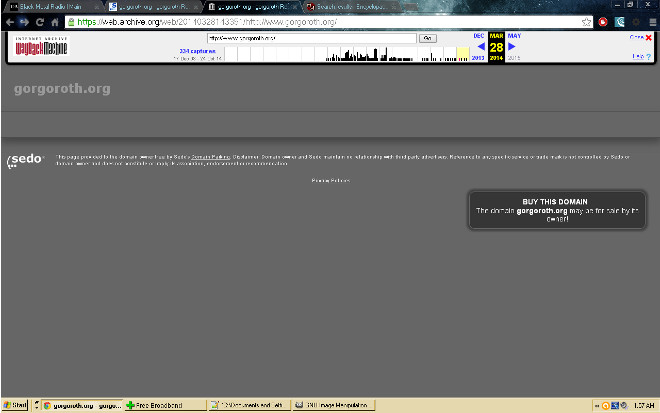Click the MAY next month link
The width and height of the screenshot is (660, 413).
[514, 36]
